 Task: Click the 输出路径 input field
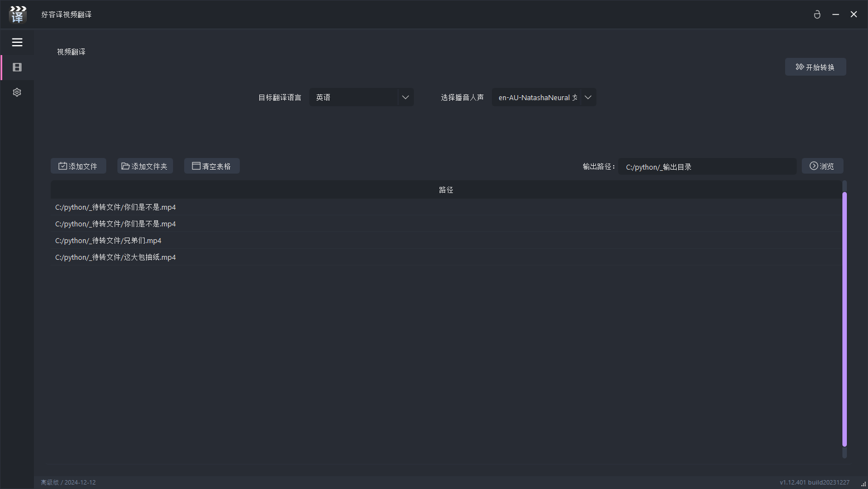(x=707, y=166)
